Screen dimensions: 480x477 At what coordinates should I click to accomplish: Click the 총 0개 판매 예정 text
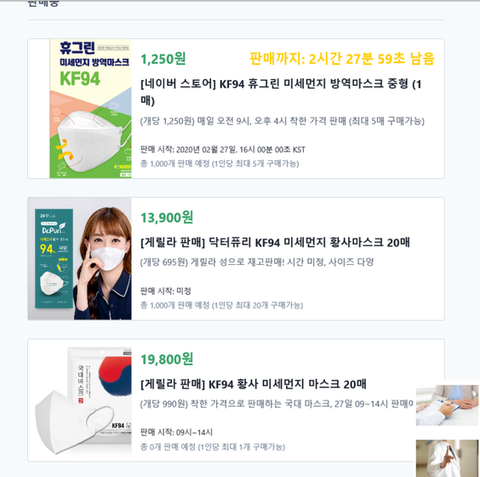(x=213, y=447)
